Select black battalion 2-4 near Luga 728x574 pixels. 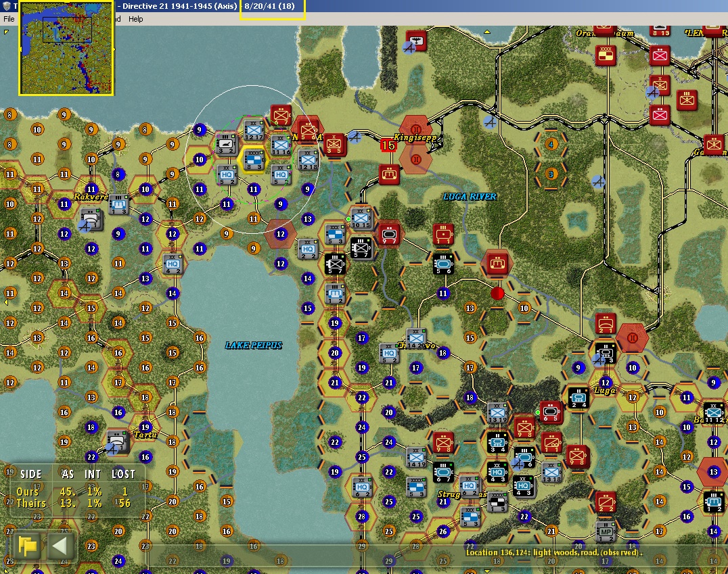578,398
